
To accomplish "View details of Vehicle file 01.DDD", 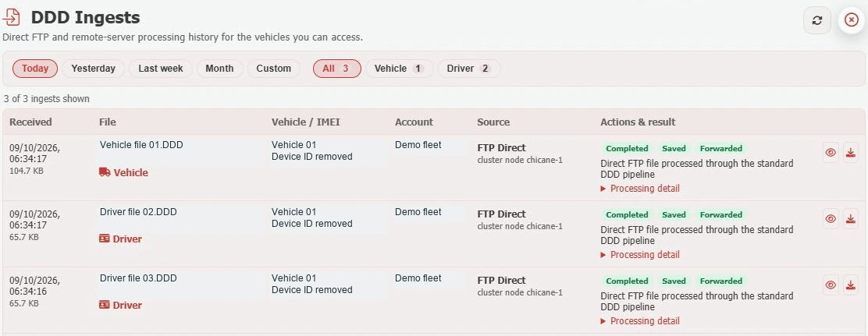I will pos(831,152).
